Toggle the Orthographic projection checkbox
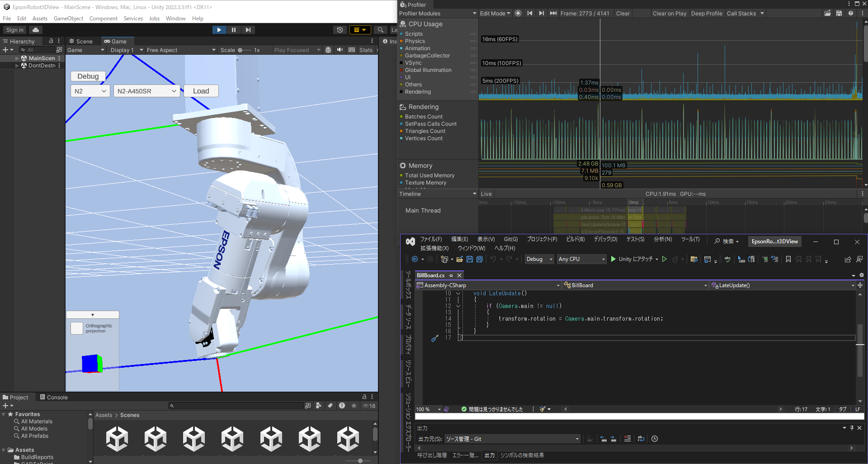 coord(76,328)
